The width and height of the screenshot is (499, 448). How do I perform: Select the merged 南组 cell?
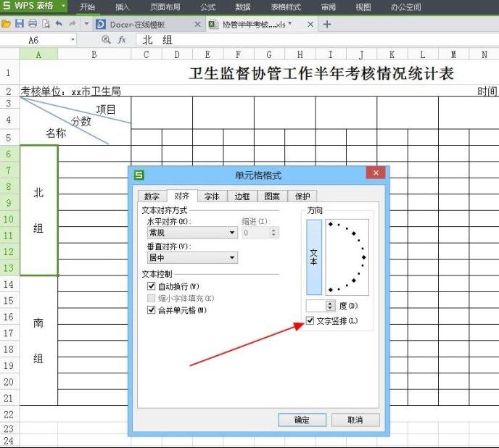(x=38, y=341)
